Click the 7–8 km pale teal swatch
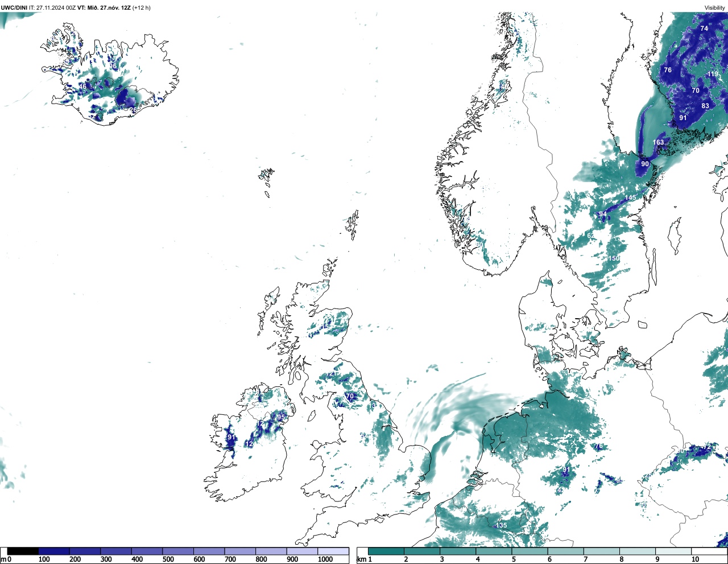Viewport: 728px width, 564px height. pos(601,551)
